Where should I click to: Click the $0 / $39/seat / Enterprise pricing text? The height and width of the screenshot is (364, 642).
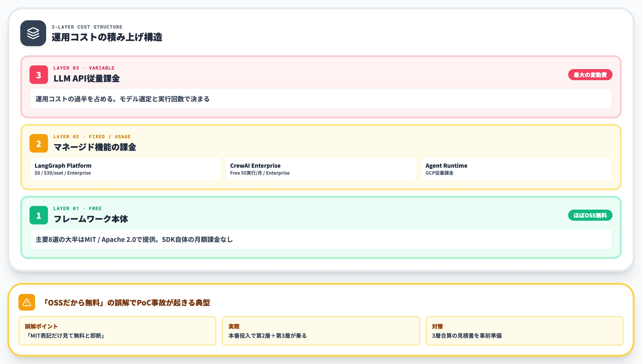pos(62,173)
